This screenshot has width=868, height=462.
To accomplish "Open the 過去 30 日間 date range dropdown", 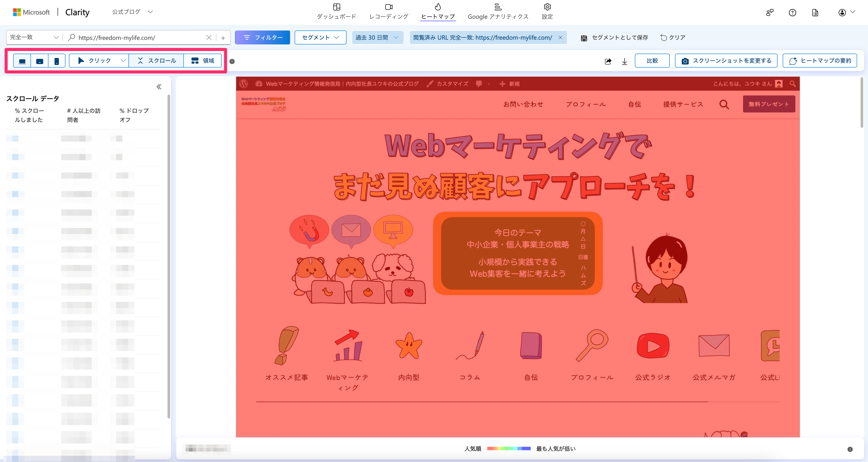I will pos(377,37).
